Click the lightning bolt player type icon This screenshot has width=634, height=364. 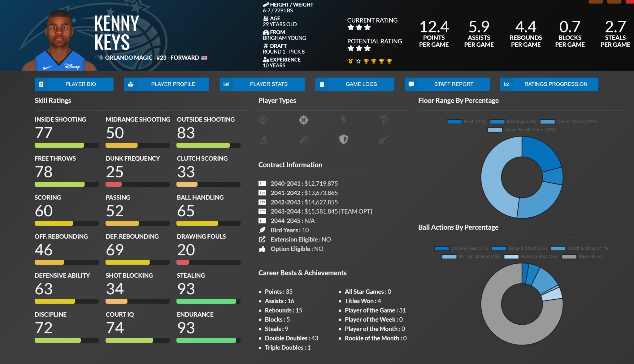[x=343, y=120]
